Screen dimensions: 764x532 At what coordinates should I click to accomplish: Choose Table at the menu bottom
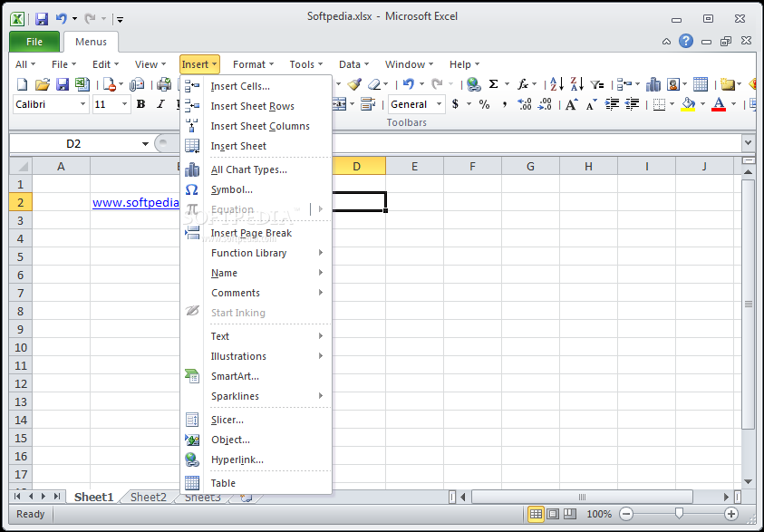[256, 483]
